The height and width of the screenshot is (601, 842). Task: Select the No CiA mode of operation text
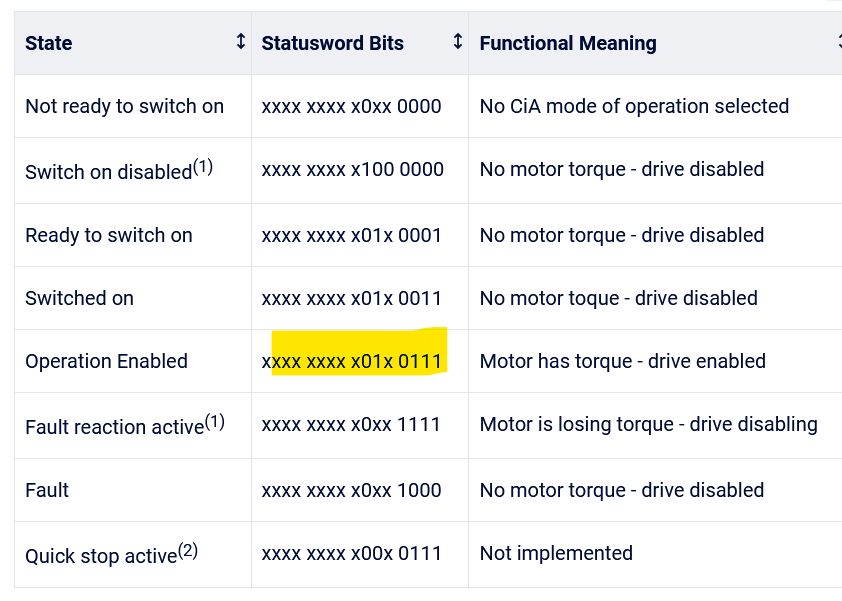pos(634,106)
